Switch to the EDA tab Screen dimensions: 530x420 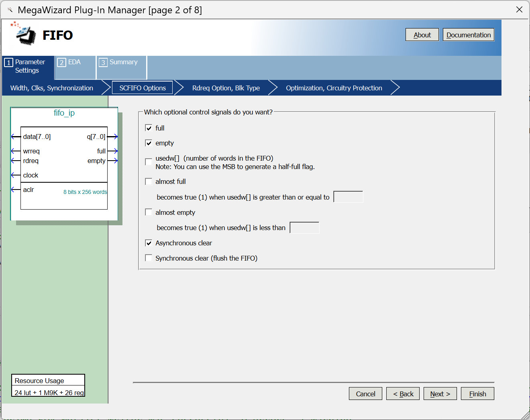75,63
